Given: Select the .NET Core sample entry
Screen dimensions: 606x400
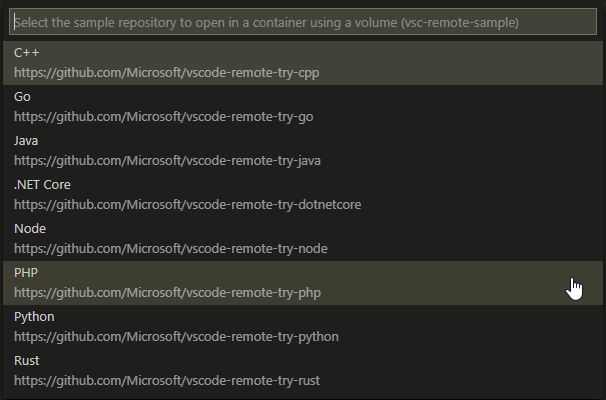Looking at the screenshot, I should click(x=42, y=185).
